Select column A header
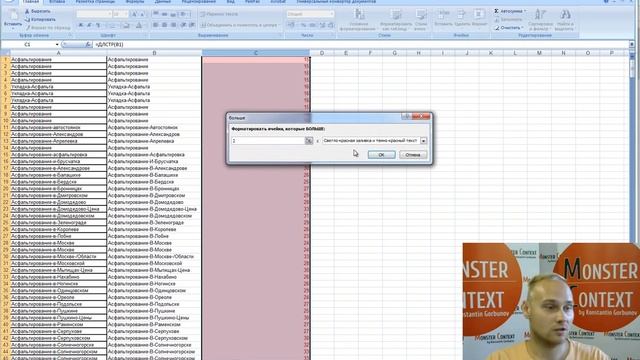 (x=58, y=53)
